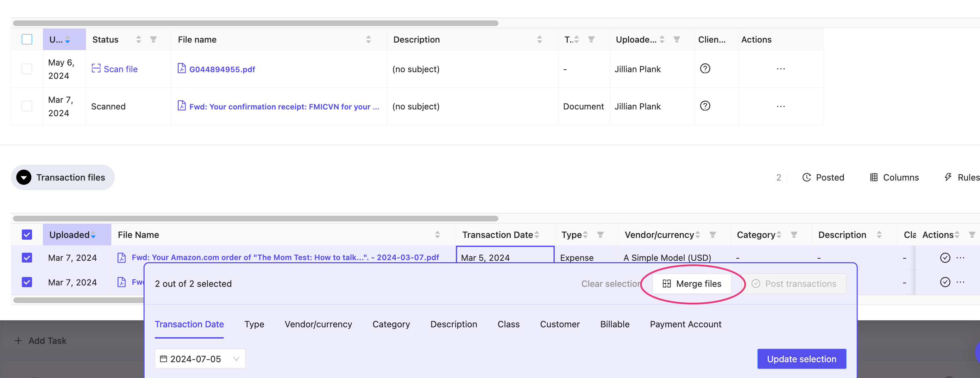Filter upper table by Uploaded by column
The height and width of the screenshot is (378, 980).
677,39
